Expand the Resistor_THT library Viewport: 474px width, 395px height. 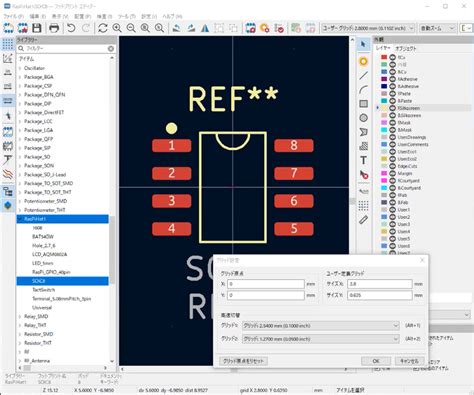tap(20, 343)
